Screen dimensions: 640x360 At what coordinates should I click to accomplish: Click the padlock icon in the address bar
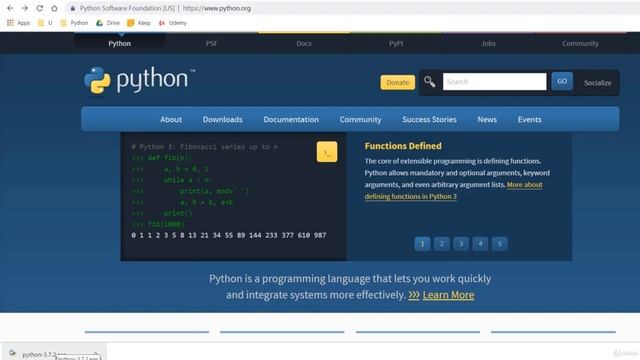(73, 8)
